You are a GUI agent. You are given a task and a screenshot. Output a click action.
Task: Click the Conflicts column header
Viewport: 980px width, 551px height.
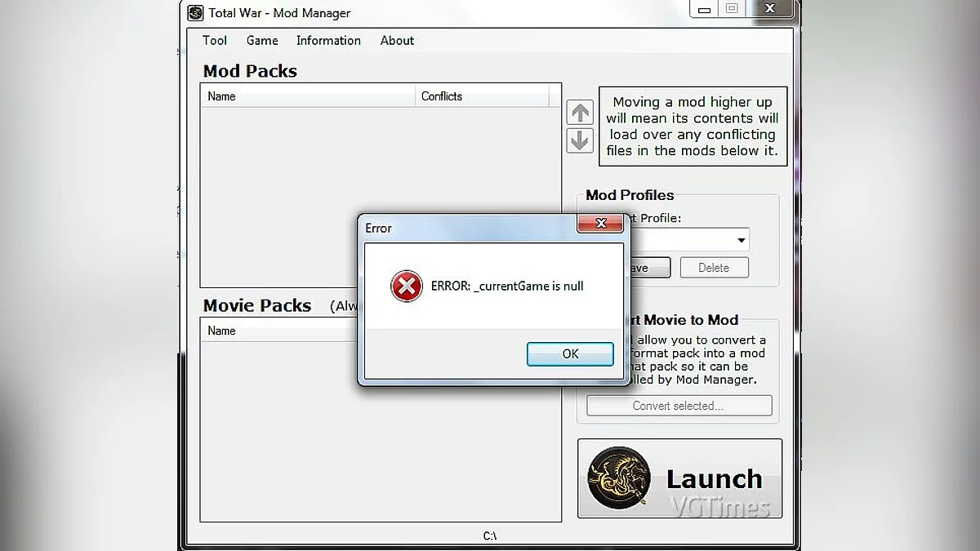coord(482,96)
